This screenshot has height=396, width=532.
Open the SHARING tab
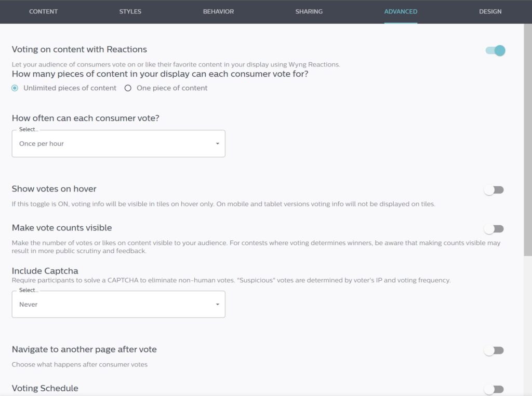(309, 11)
